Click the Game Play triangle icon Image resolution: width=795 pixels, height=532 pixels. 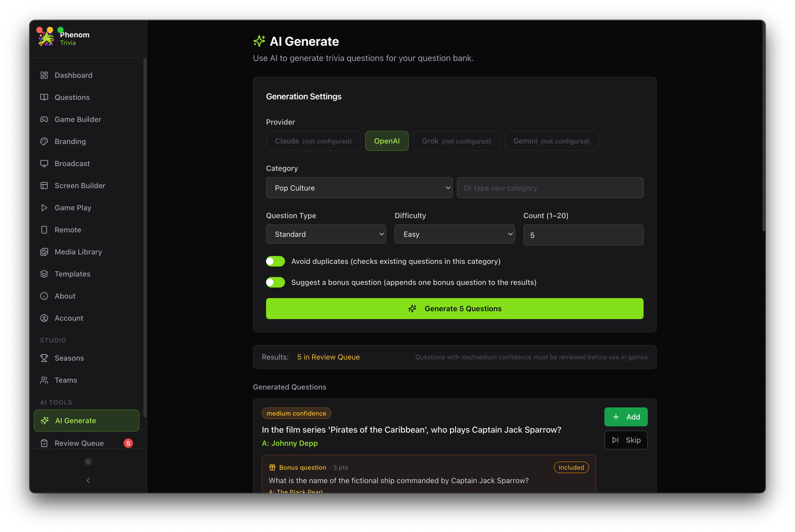44,207
